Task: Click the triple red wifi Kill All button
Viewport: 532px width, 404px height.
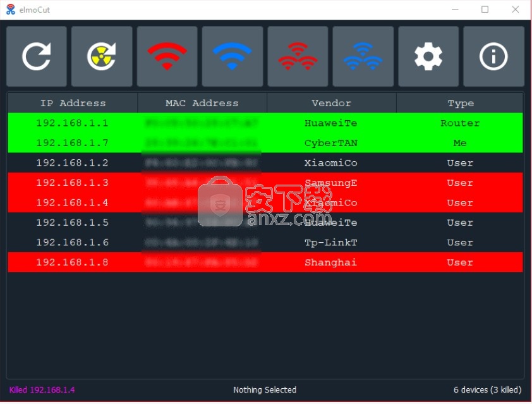Action: coord(298,56)
